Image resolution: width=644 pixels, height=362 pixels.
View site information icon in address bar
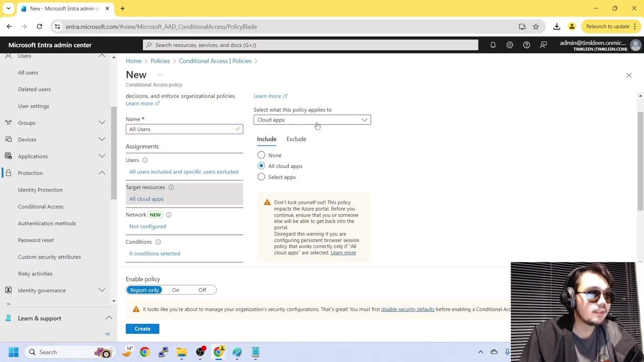pyautogui.click(x=58, y=27)
